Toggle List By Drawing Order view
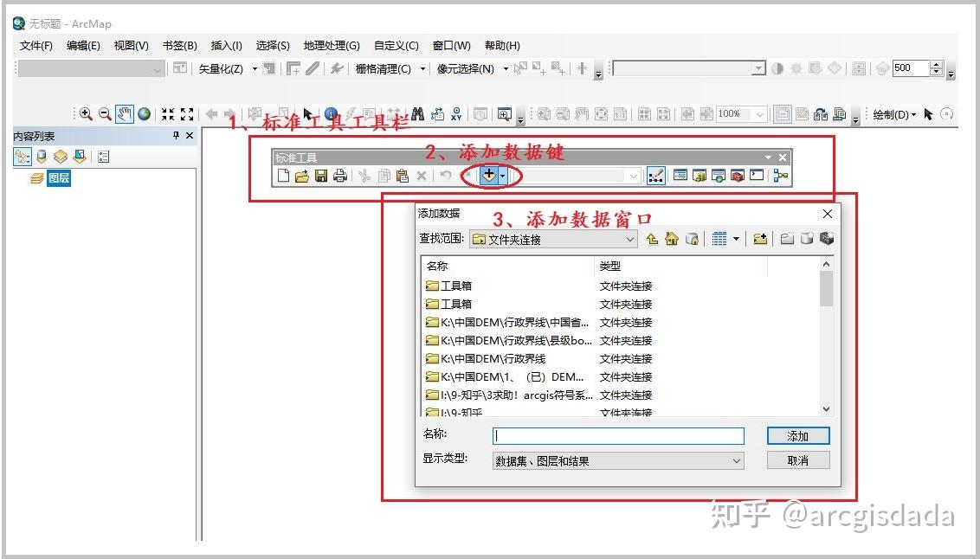This screenshot has height=559, width=980. click(x=22, y=157)
